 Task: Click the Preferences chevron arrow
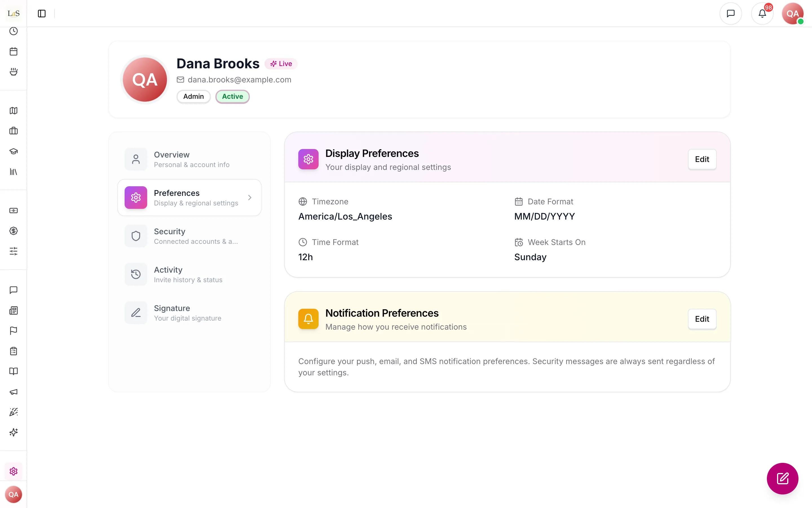[250, 198]
